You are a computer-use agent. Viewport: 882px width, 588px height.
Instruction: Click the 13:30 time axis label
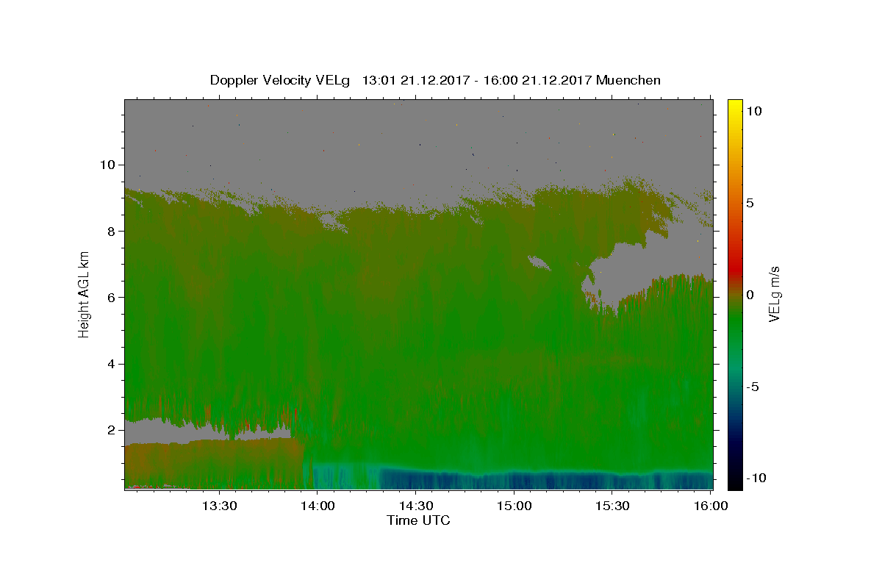[219, 506]
